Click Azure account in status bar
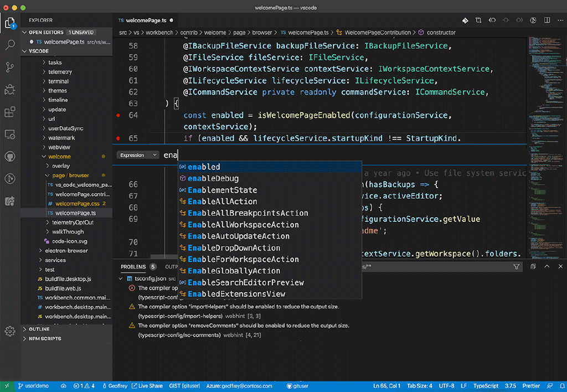This screenshot has width=567, height=392. (239, 386)
